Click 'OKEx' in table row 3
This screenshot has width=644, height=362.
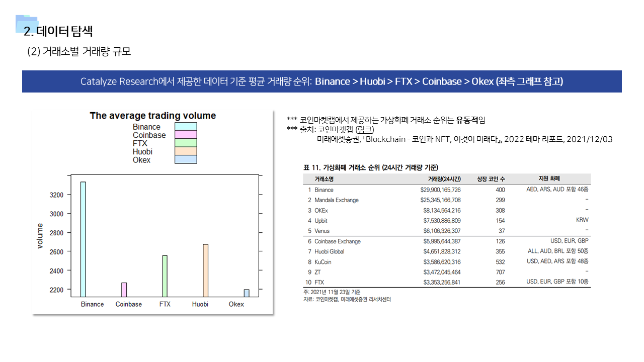pos(321,211)
